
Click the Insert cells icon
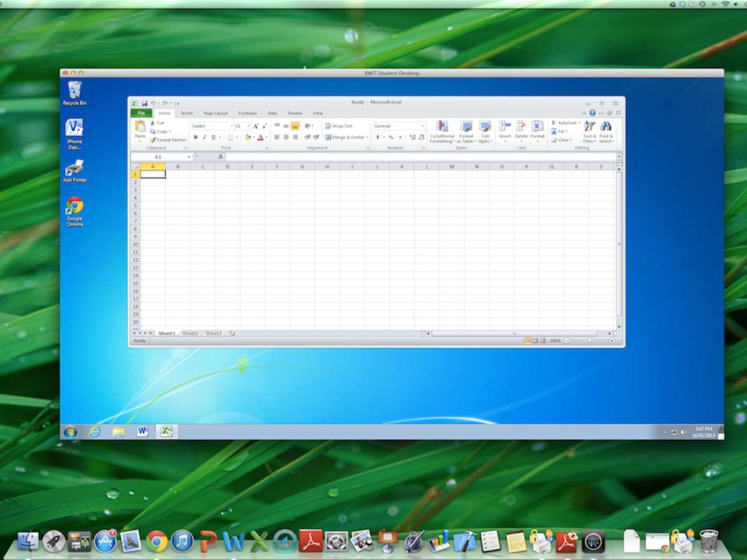pyautogui.click(x=505, y=126)
